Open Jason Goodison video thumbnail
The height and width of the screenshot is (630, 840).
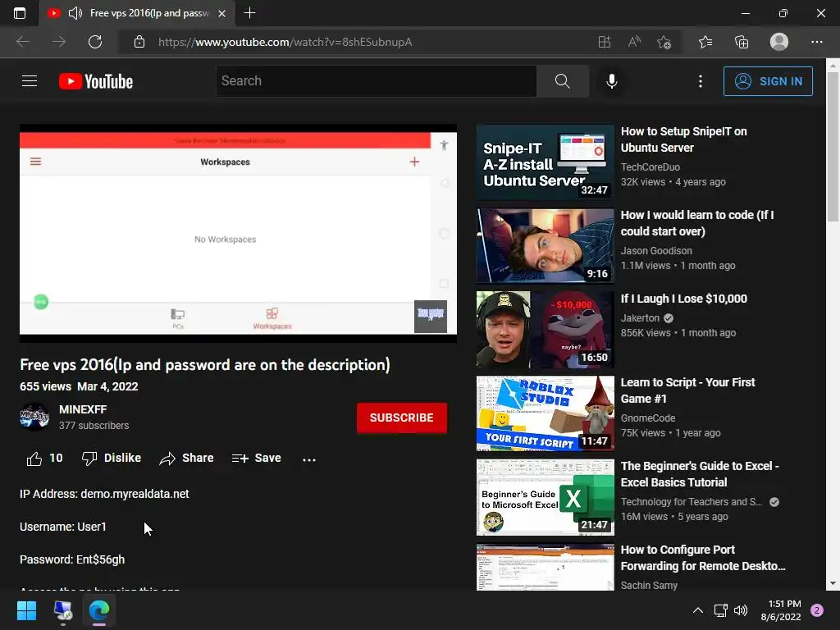coord(546,245)
